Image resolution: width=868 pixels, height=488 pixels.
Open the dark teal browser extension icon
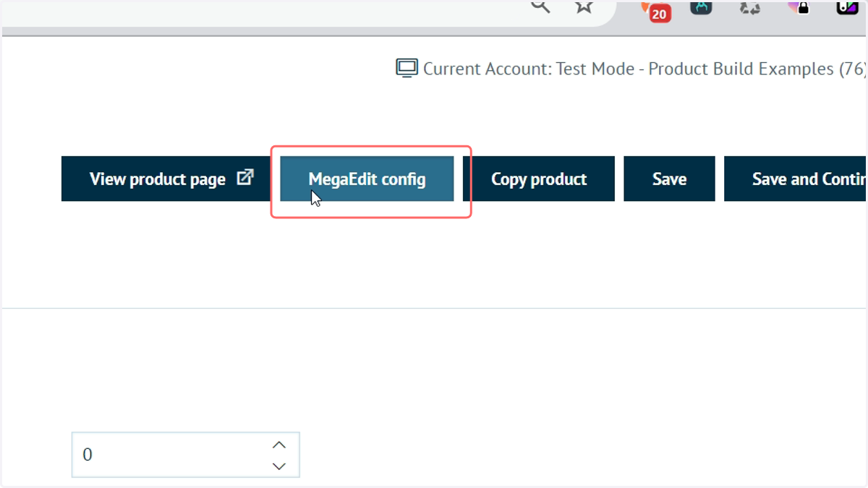[x=701, y=7]
